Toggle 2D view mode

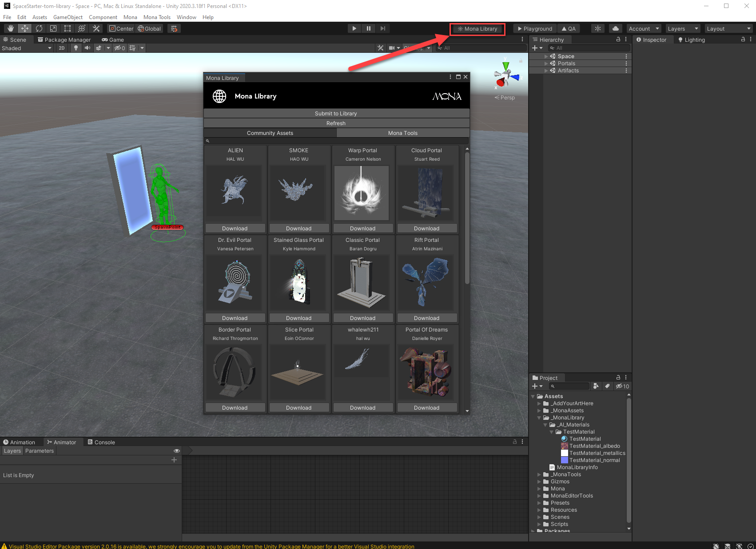pos(62,48)
